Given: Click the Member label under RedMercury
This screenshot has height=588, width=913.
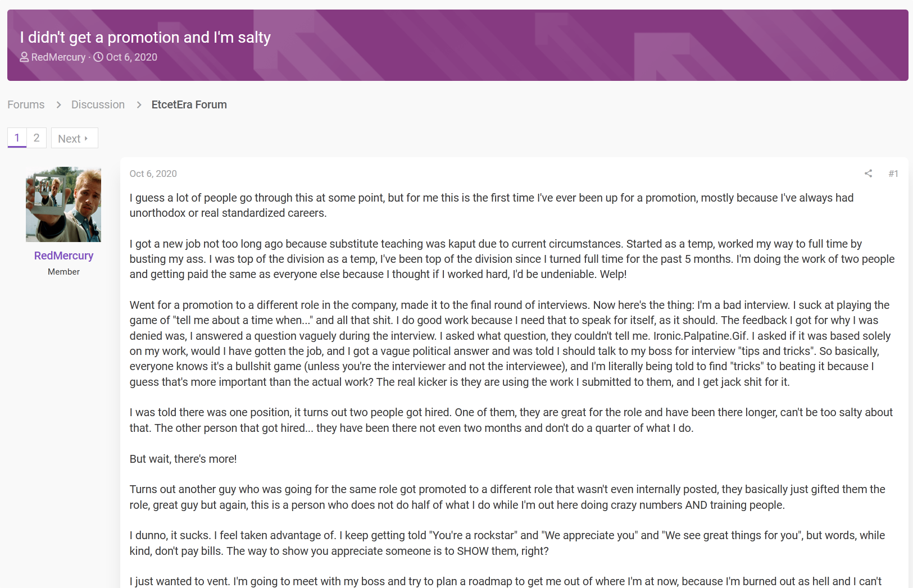Looking at the screenshot, I should click(63, 272).
